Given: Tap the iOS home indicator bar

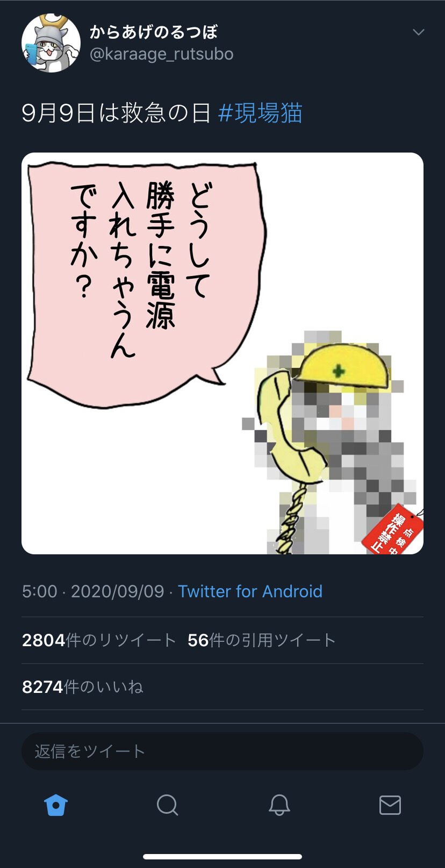Looking at the screenshot, I should (223, 857).
